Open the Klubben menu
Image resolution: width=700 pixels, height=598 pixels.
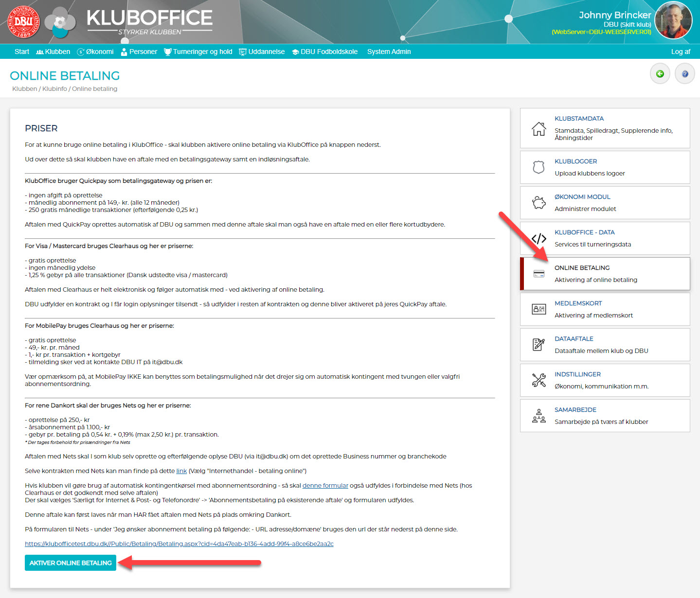[x=53, y=52]
